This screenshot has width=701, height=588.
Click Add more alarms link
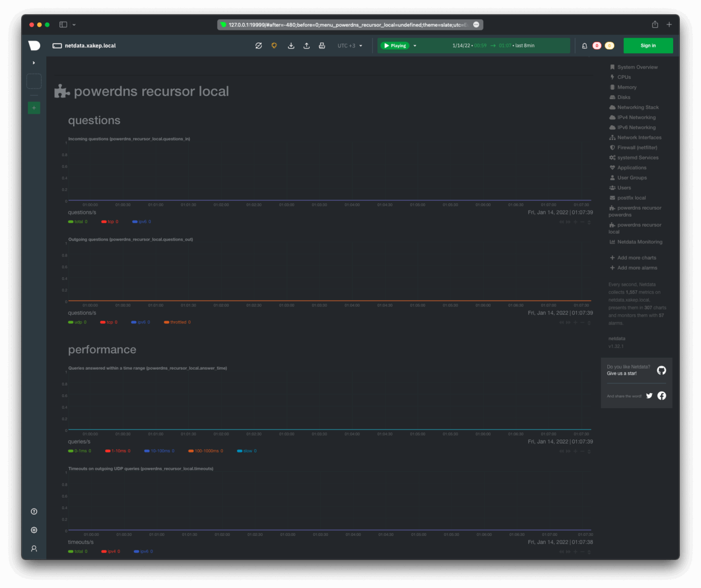(633, 268)
